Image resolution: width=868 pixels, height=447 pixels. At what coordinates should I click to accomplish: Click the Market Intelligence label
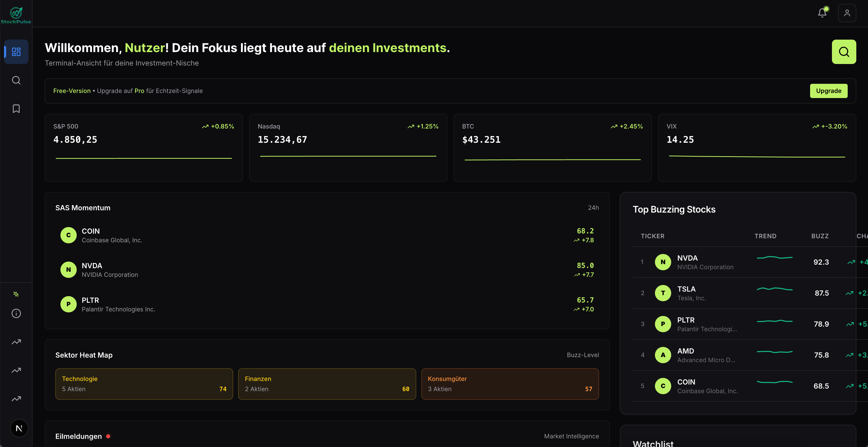point(571,436)
